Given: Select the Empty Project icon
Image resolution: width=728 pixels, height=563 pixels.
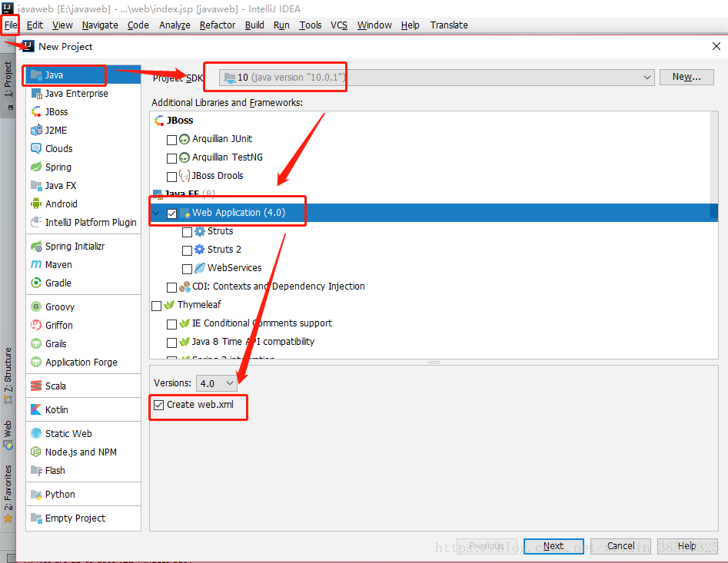Looking at the screenshot, I should click(36, 518).
